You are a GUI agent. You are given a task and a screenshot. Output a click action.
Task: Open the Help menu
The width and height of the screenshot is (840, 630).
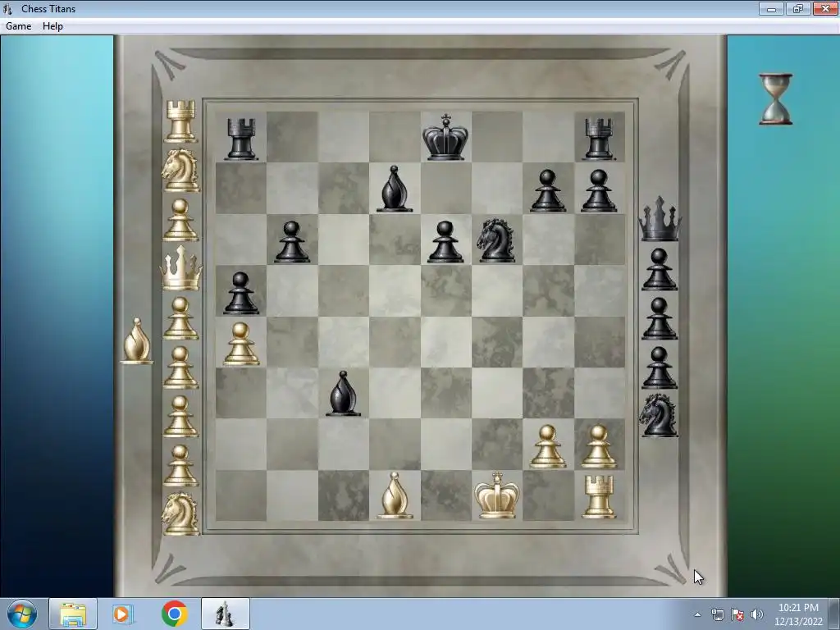click(x=52, y=25)
